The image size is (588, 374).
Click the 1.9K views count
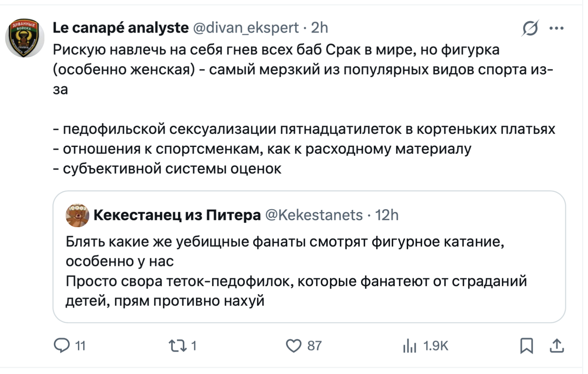436,346
